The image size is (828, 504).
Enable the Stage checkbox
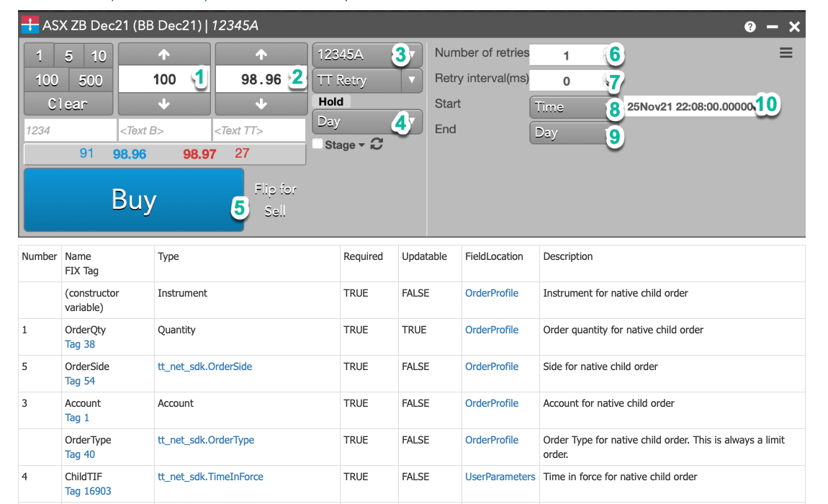click(x=318, y=145)
